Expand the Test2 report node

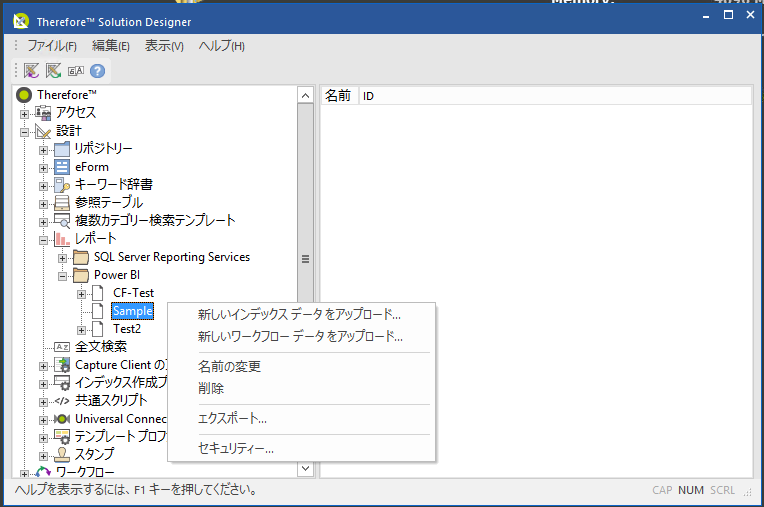click(x=81, y=330)
